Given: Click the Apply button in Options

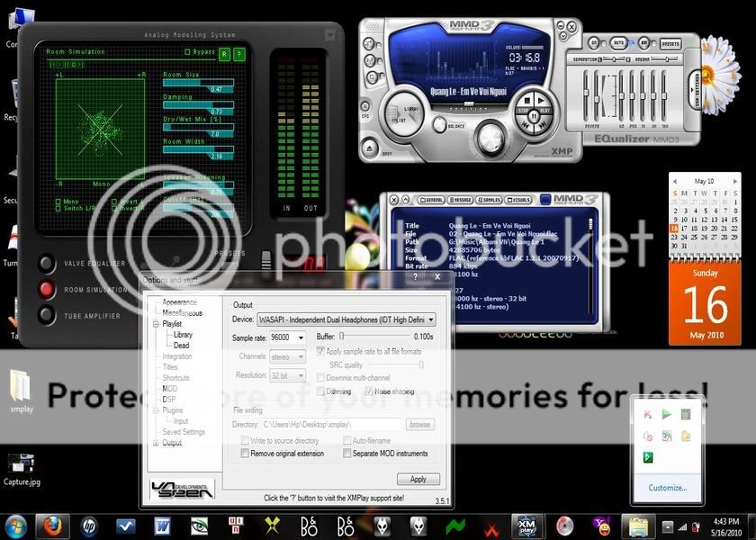Looking at the screenshot, I should (417, 479).
